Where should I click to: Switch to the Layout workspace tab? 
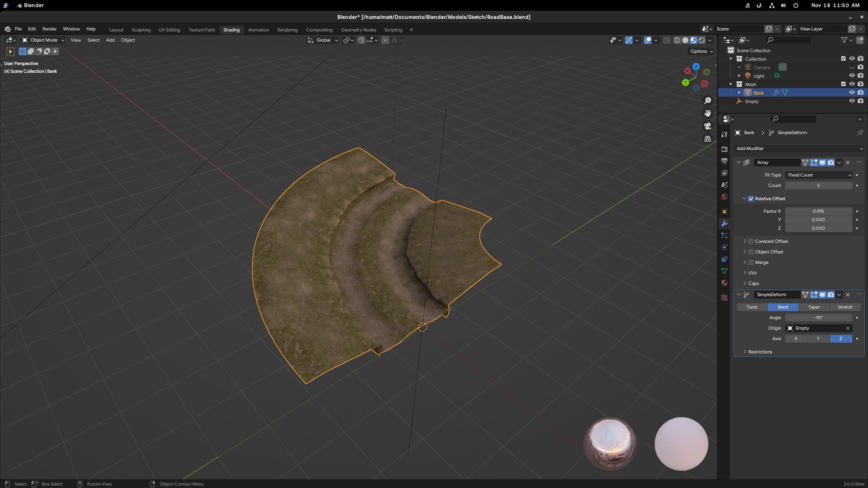(116, 30)
